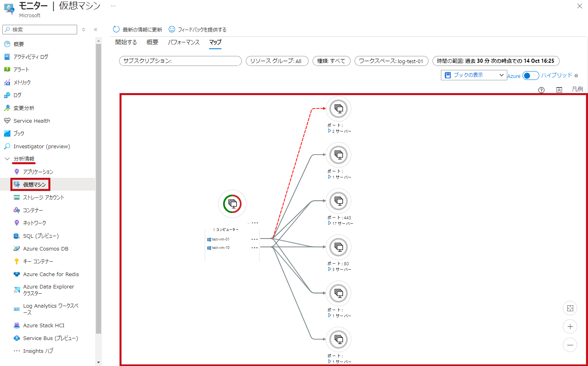This screenshot has height=366, width=588.
Task: Open アクティビティ ログ in the sidebar
Action: tap(31, 57)
